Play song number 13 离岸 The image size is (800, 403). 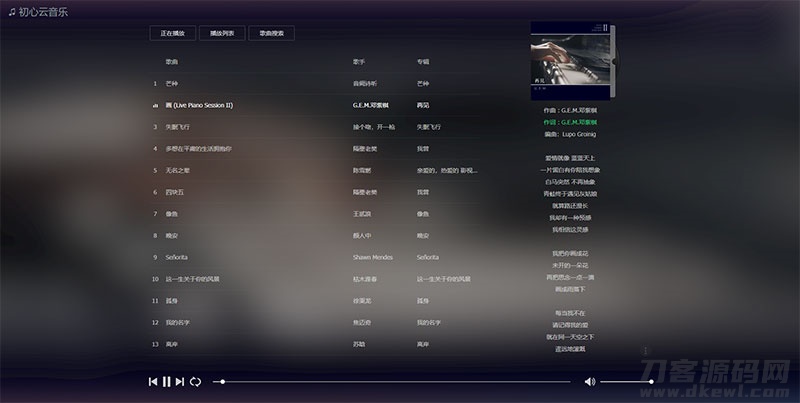(x=172, y=344)
